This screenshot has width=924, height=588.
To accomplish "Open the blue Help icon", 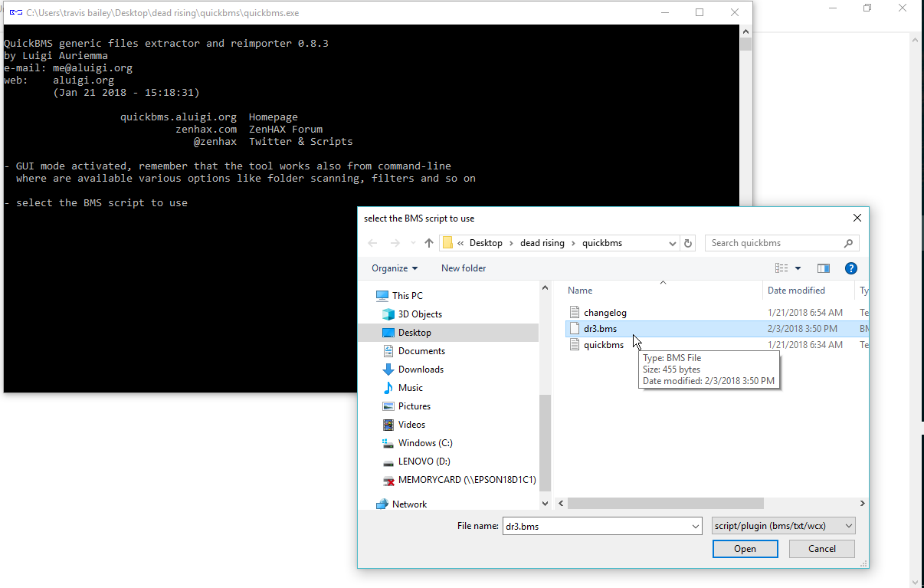I will (850, 268).
